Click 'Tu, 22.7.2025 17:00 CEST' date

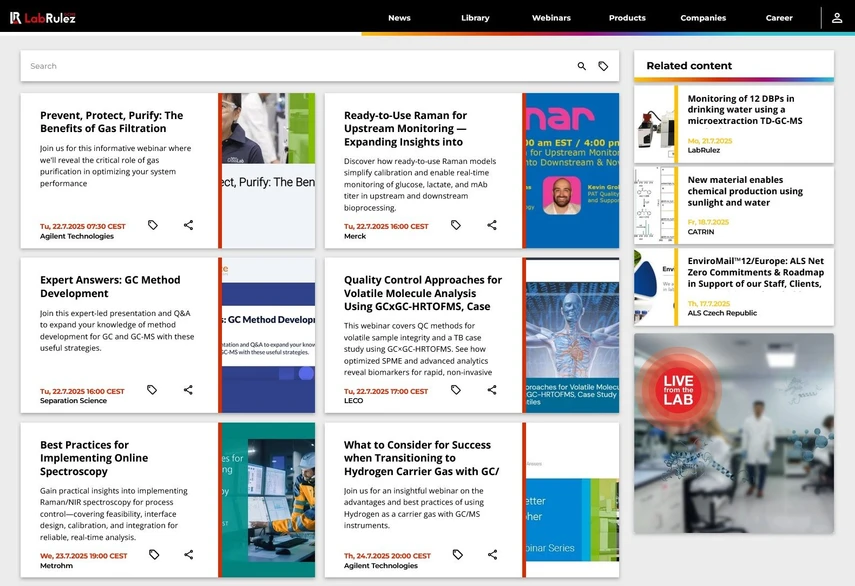(x=386, y=391)
